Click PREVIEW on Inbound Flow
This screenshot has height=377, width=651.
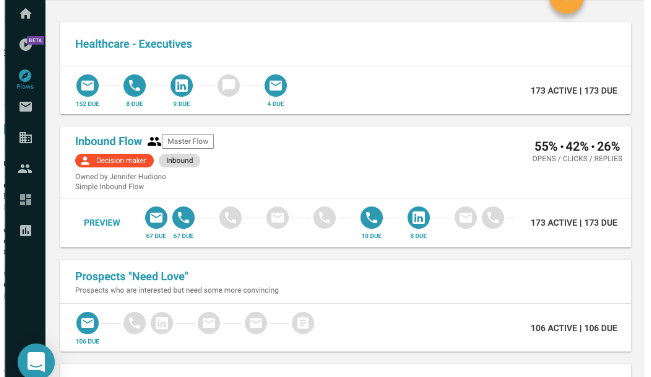pos(102,223)
